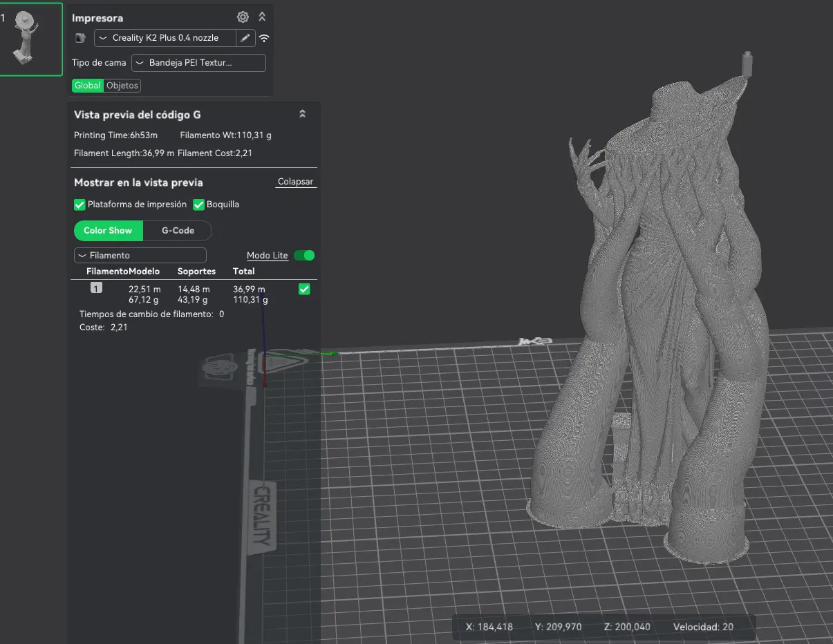This screenshot has width=833, height=644.
Task: Click the X: 184,418 coordinate readout
Action: click(489, 627)
